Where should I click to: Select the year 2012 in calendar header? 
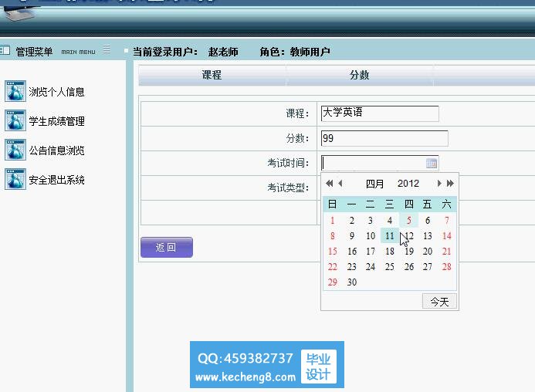click(x=408, y=184)
